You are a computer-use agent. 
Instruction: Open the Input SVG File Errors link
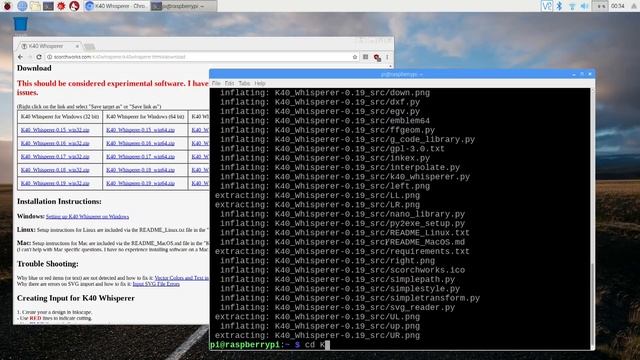pos(156,284)
